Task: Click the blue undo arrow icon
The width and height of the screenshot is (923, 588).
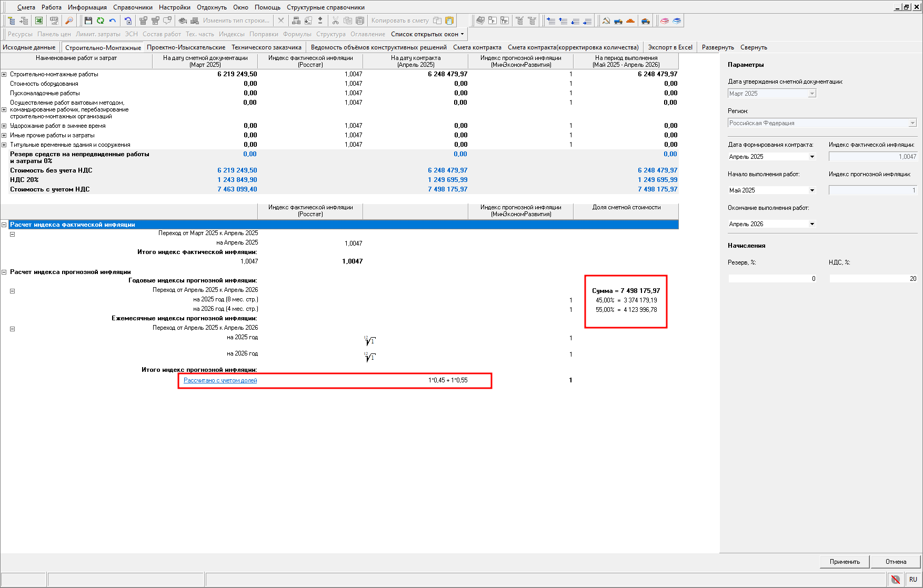Action: [113, 21]
